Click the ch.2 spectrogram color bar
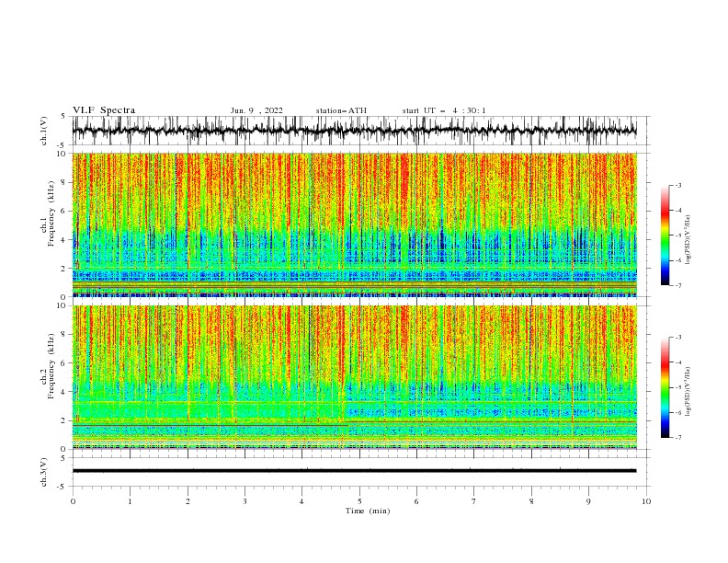The image size is (728, 563). [665, 387]
